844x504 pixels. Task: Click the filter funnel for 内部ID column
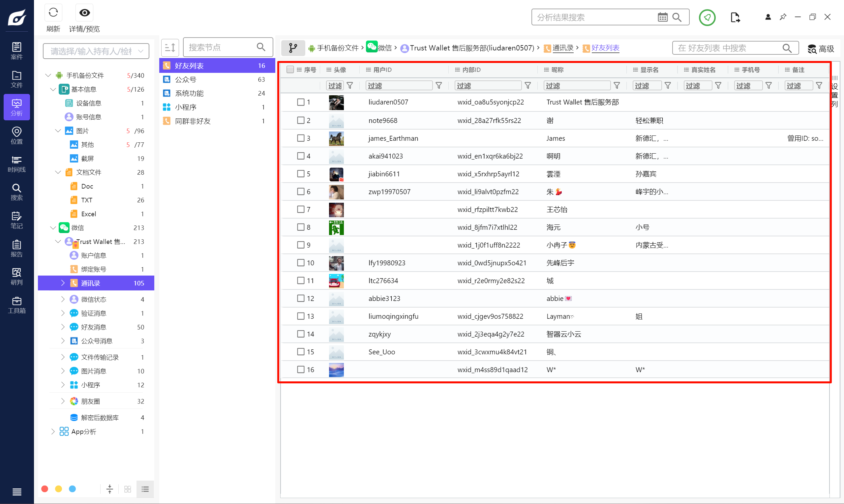click(x=528, y=86)
